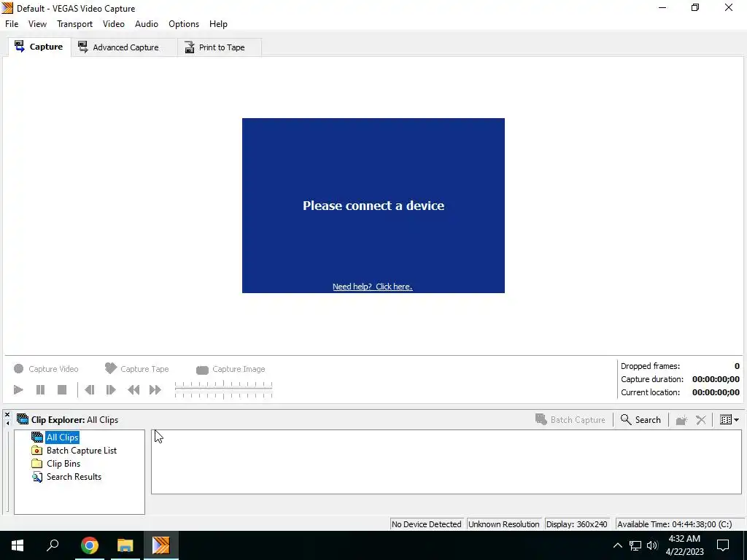Select Search Results tree item
Screen dimensions: 747x560
[x=74, y=477]
